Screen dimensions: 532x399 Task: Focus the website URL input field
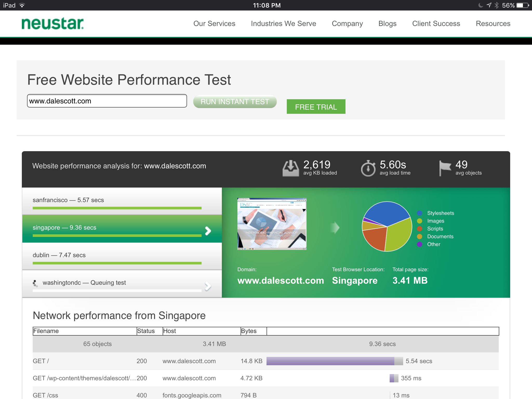click(107, 101)
